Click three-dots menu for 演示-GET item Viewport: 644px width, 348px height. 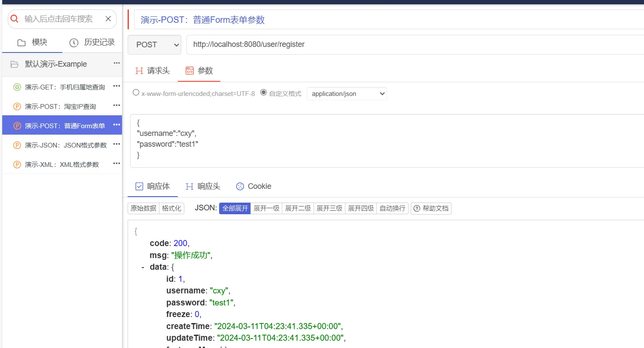pos(116,86)
